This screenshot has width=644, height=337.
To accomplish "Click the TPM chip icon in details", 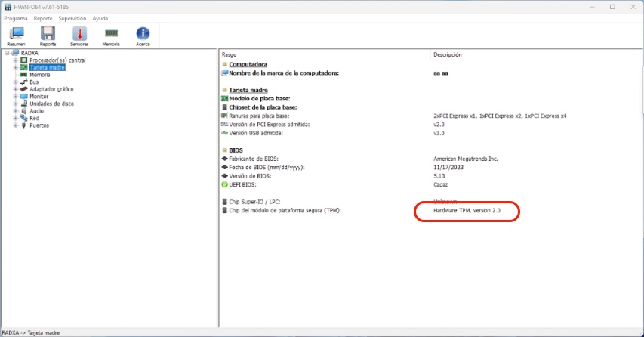I will [224, 210].
